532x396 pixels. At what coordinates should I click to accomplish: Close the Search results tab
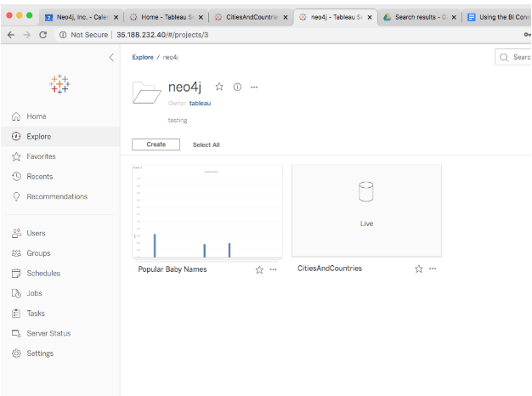pos(454,17)
